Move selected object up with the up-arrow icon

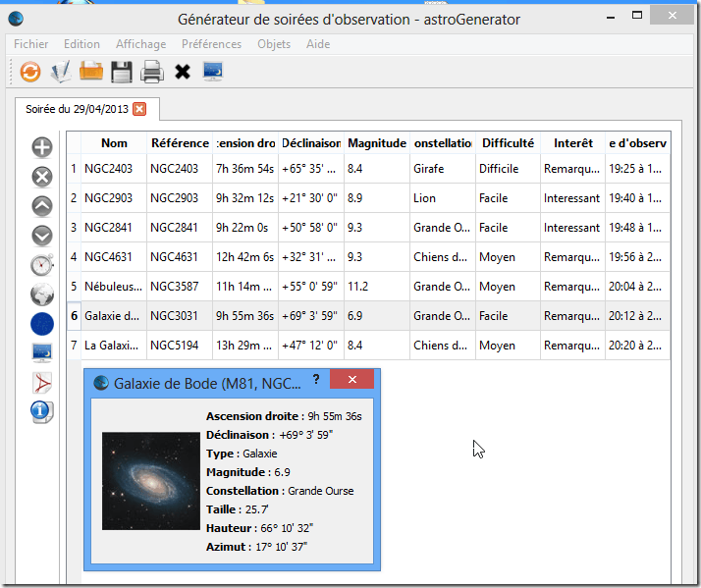point(42,206)
